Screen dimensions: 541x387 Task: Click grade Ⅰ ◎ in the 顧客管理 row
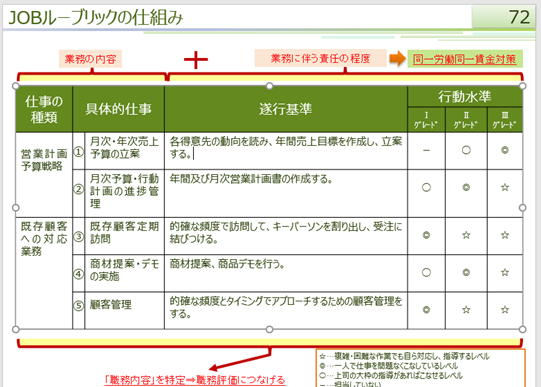tap(426, 310)
